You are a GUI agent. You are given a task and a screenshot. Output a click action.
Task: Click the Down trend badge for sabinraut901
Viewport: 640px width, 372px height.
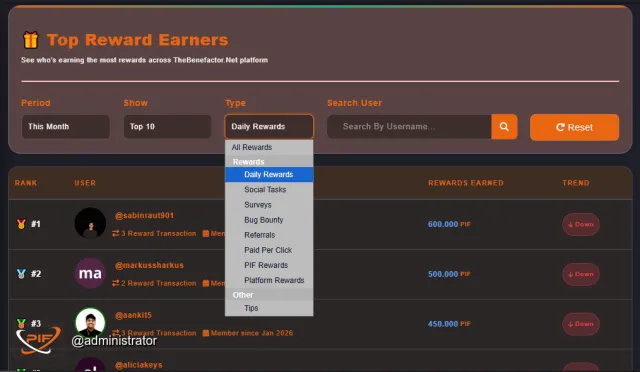tap(581, 224)
